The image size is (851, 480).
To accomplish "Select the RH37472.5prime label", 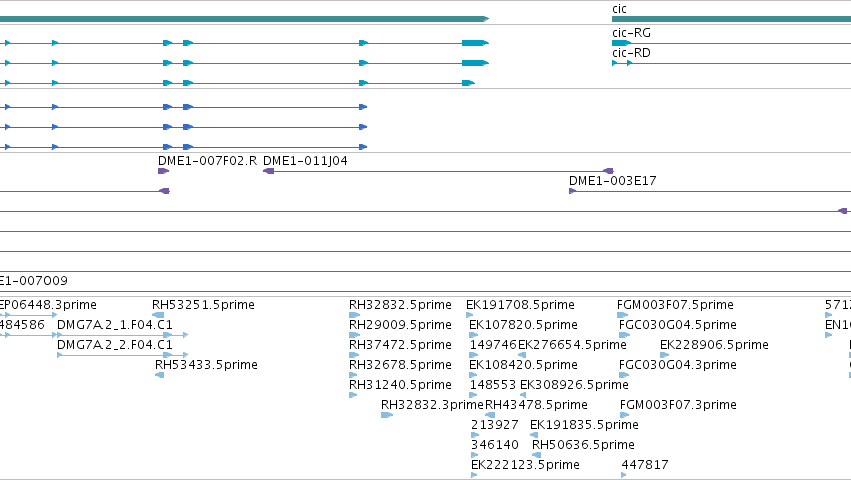I will tap(400, 345).
